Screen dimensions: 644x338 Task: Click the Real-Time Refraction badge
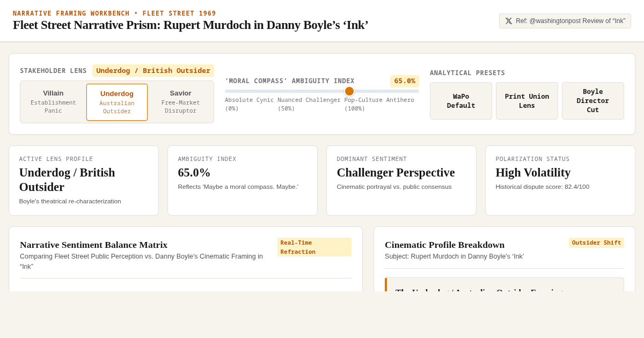tap(314, 247)
